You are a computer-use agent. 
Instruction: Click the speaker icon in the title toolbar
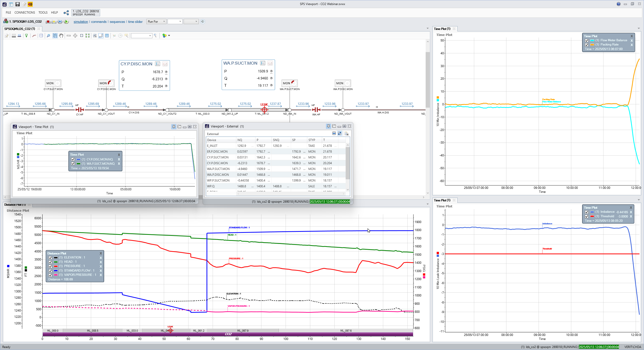point(30,4)
